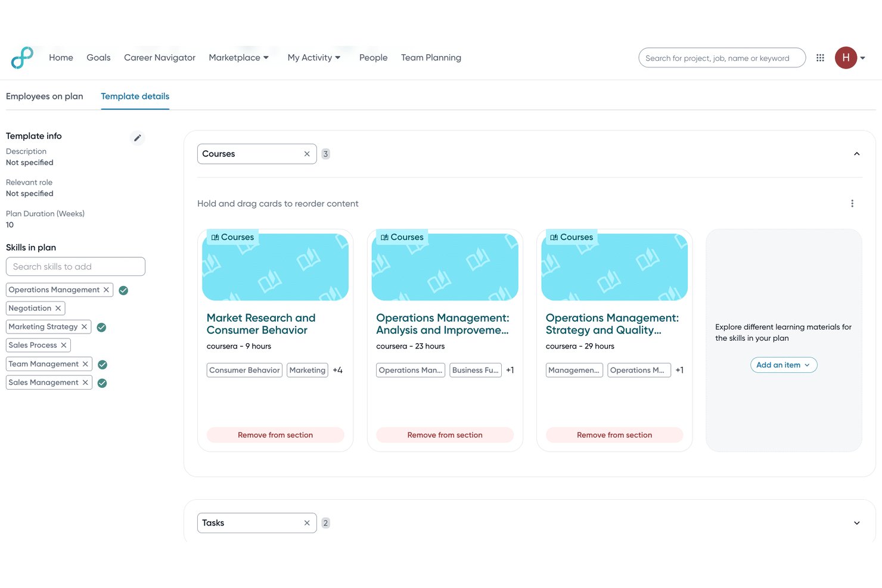Screen dimensions: 882x588
Task: Edit Template info with pencil icon
Action: [138, 138]
